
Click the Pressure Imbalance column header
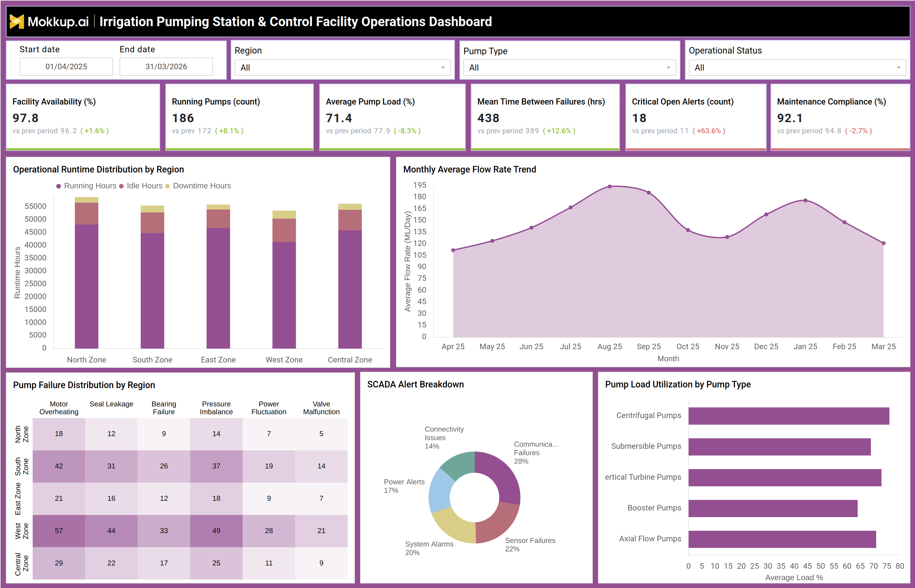click(x=216, y=408)
